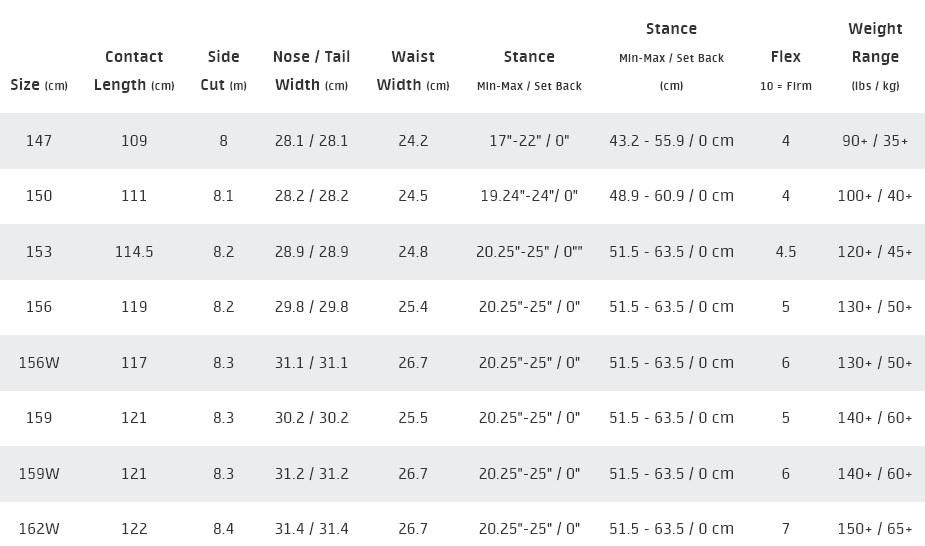
Task: Select the 43.2 - 55.9 / 0 cm cell
Action: (671, 141)
